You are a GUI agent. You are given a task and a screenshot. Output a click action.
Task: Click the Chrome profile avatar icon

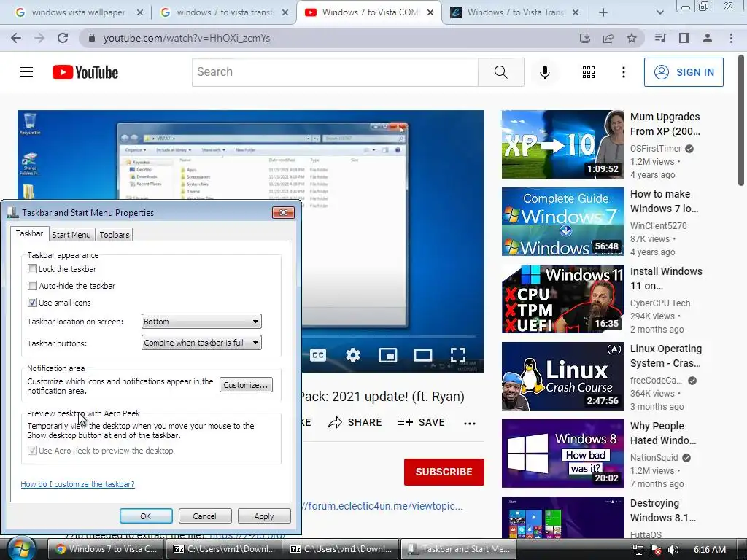coord(708,38)
